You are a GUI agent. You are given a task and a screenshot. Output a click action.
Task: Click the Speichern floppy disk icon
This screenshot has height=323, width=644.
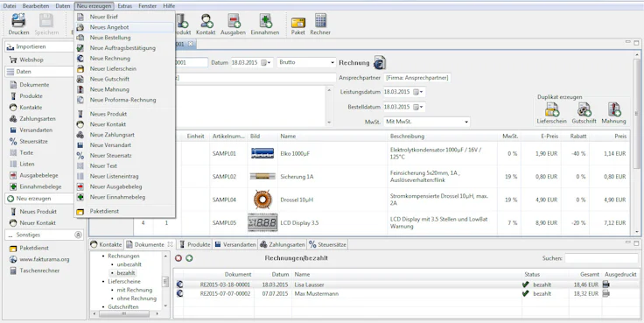[x=46, y=20]
